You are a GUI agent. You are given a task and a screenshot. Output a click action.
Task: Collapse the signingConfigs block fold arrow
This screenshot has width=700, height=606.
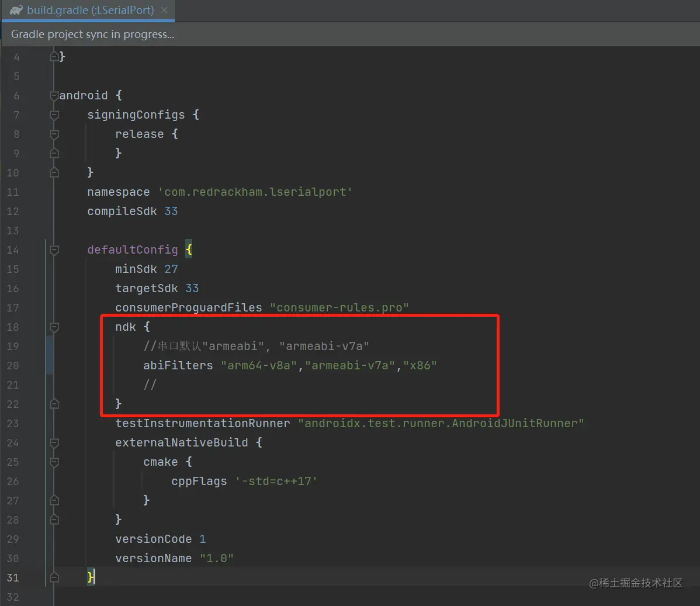[54, 115]
